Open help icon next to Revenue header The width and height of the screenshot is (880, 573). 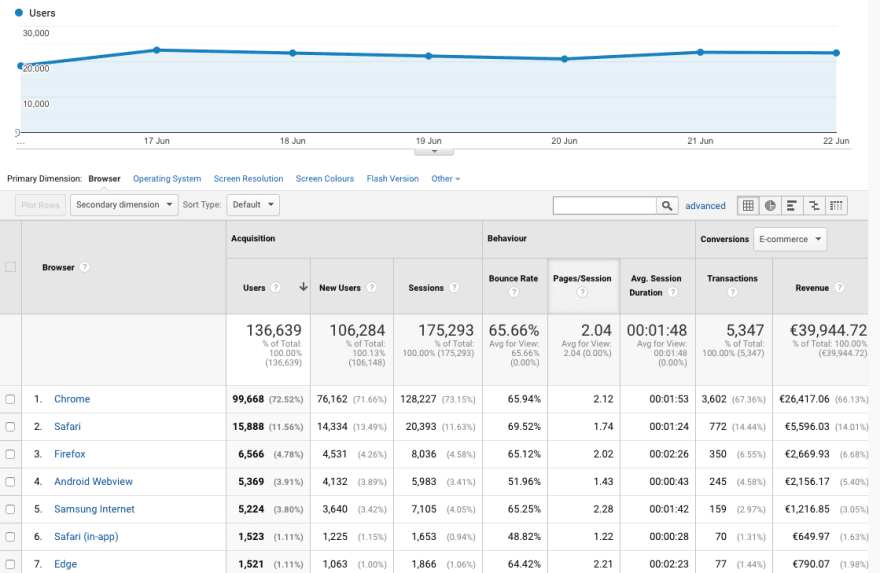839,287
